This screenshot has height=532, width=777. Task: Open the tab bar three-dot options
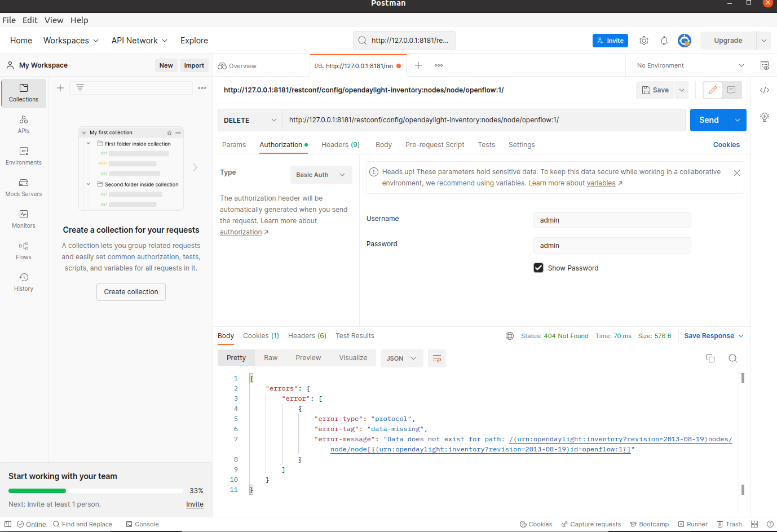tap(439, 65)
